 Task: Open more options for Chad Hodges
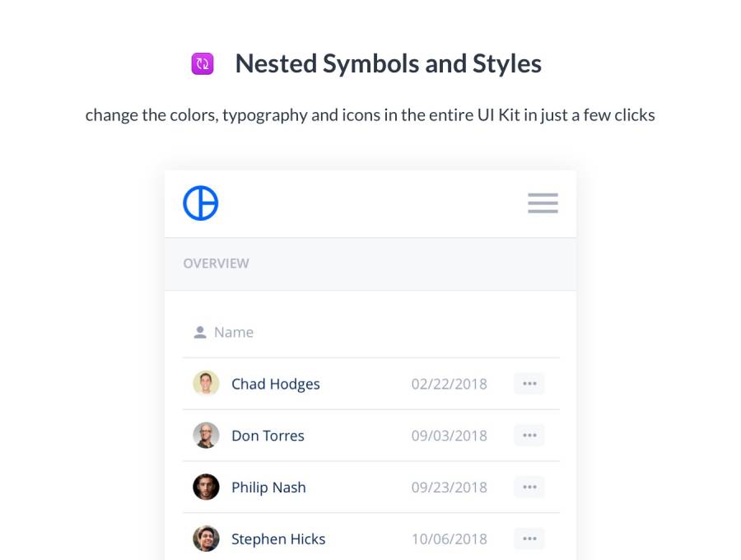[x=529, y=384]
